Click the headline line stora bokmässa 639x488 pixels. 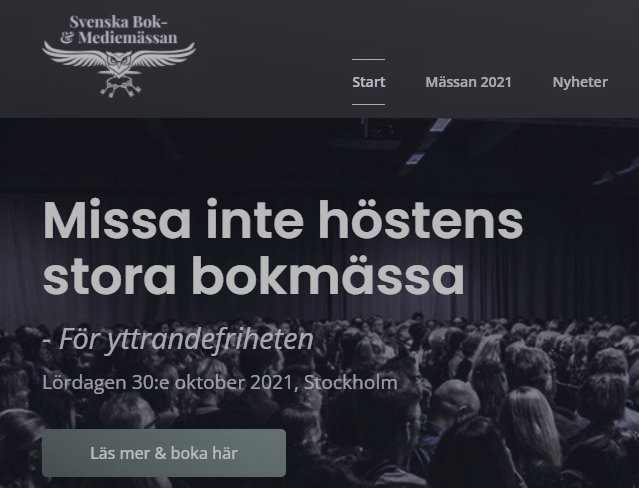coord(253,276)
